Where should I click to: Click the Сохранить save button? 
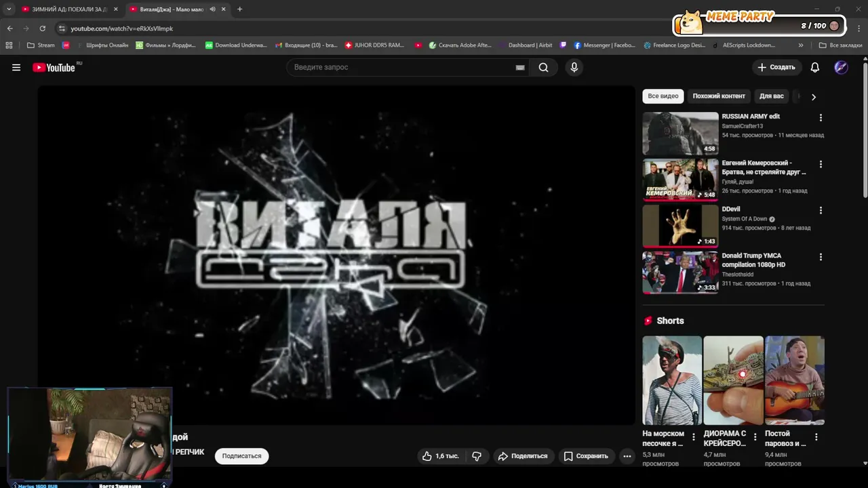(587, 456)
